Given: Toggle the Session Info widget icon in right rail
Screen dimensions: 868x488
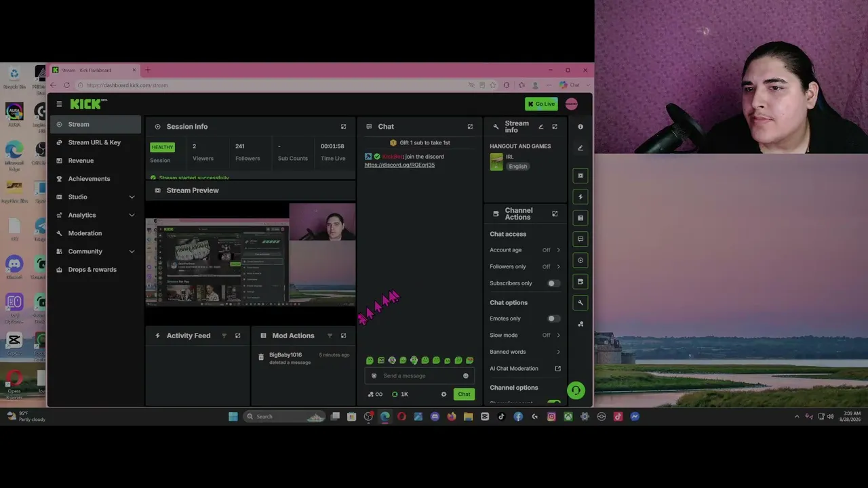Looking at the screenshot, I should [x=580, y=260].
